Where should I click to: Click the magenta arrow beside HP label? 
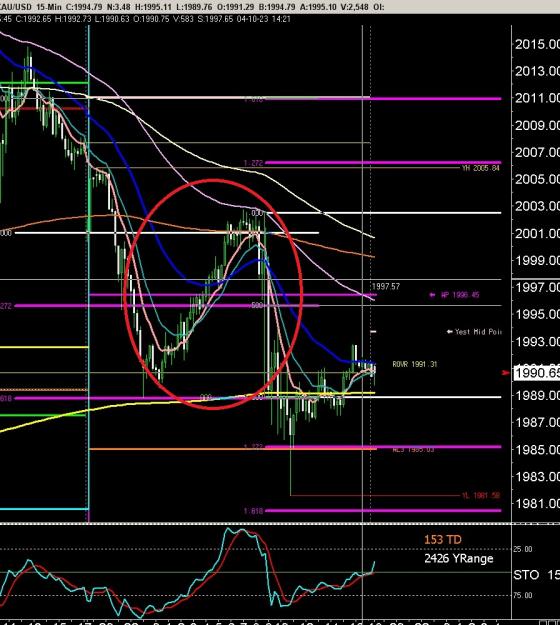pyautogui.click(x=432, y=295)
